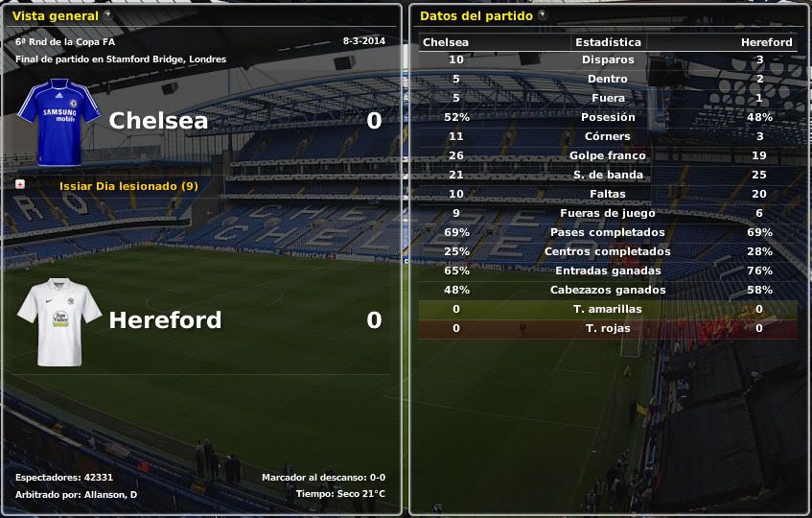Expand the Datos del partido dropdown arrow
This screenshot has height=518, width=812.
point(543,15)
